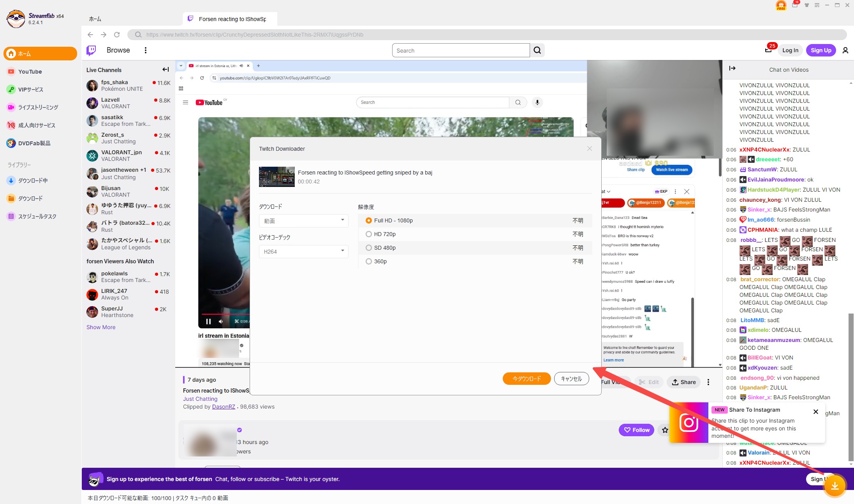Click the Twitch Search input field
Image resolution: width=854 pixels, height=504 pixels.
461,50
